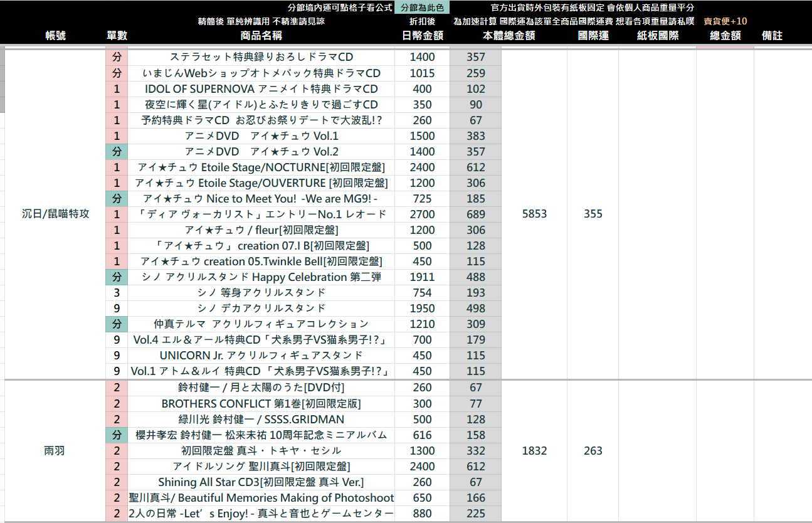Click the ステラセット特典録りおろしドラマCD product cell
Viewport: 812px width, 523px height.
pyautogui.click(x=261, y=57)
